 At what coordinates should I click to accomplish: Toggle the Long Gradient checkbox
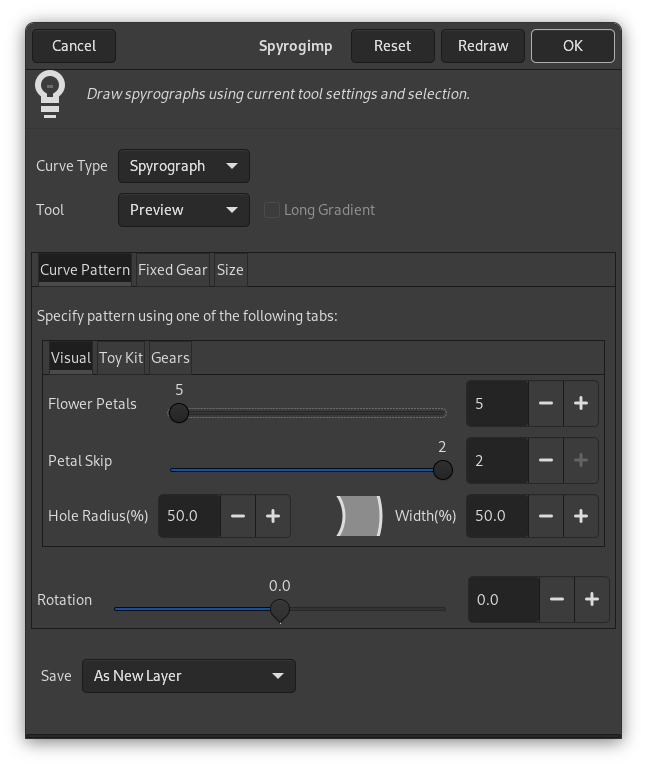(271, 210)
